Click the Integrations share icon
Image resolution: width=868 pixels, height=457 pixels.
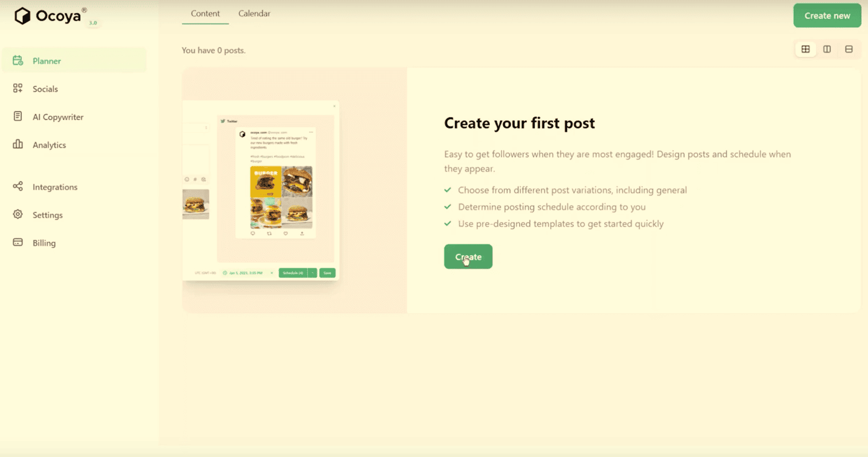(x=18, y=187)
